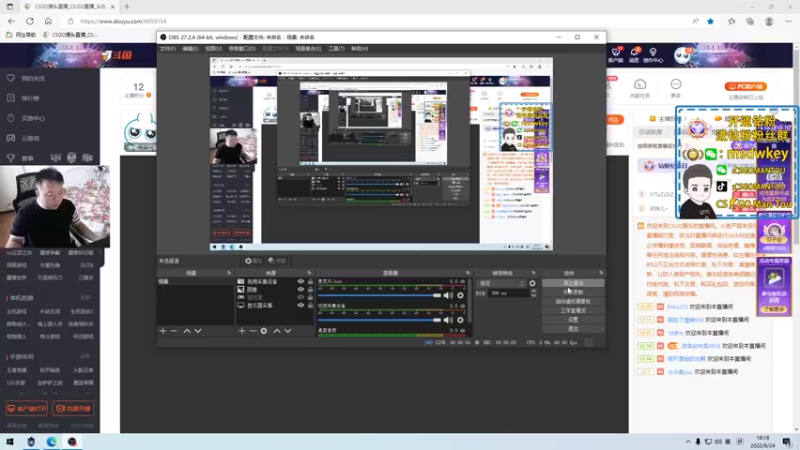Image resolution: width=800 pixels, height=450 pixels.
Task: Open 我的关注 in douyu sidebar
Action: (33, 79)
